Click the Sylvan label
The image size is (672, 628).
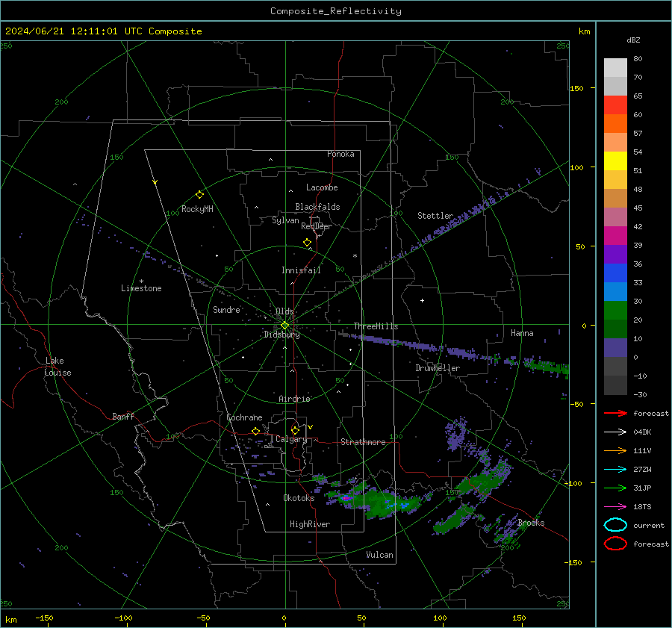pos(285,220)
